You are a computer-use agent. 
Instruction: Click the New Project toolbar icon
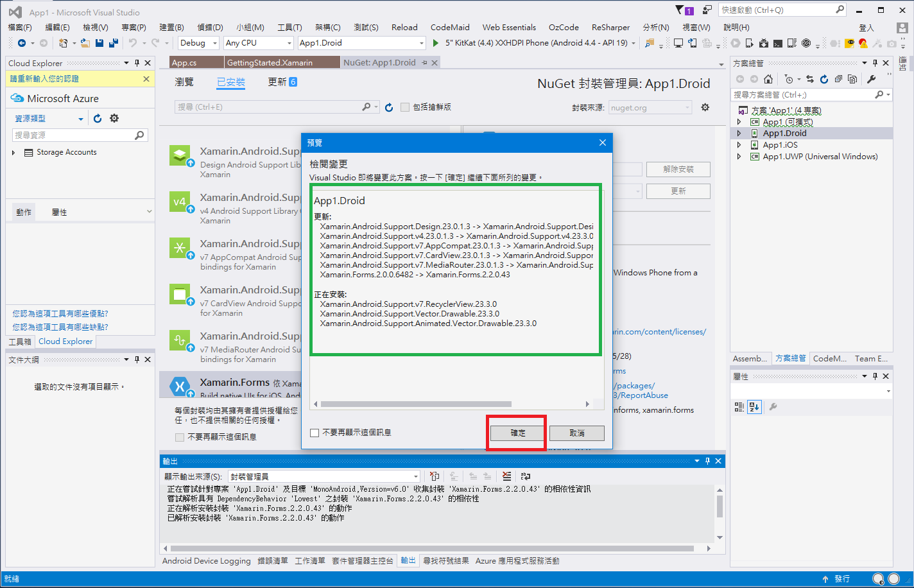click(63, 43)
